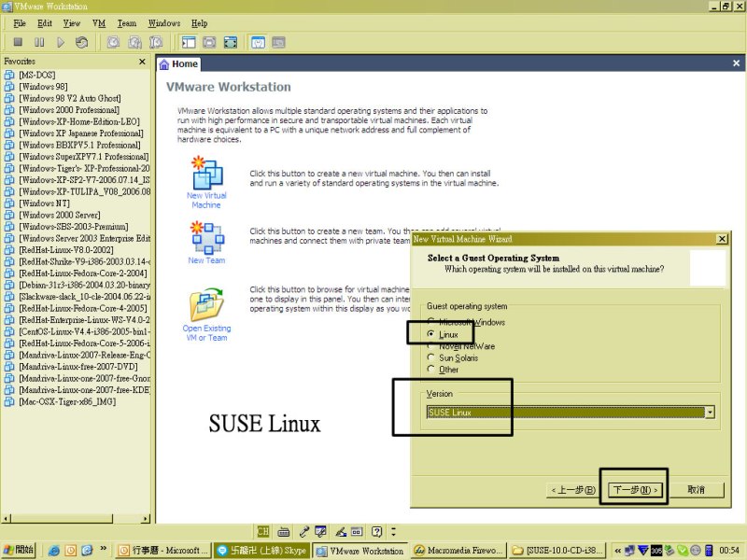The width and height of the screenshot is (747, 560).
Task: Click the language bar help question icon
Action: pos(377,531)
